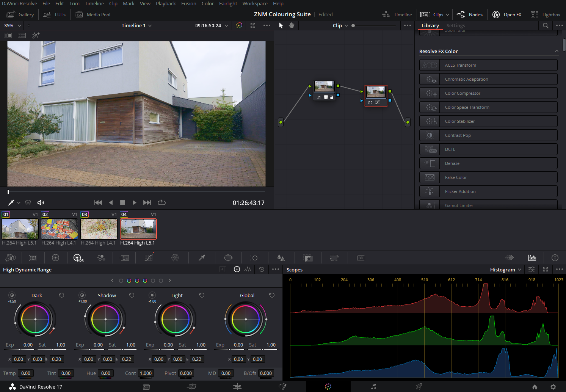This screenshot has height=392, width=566.
Task: Open the Fairlight page icon
Action: 374,387
